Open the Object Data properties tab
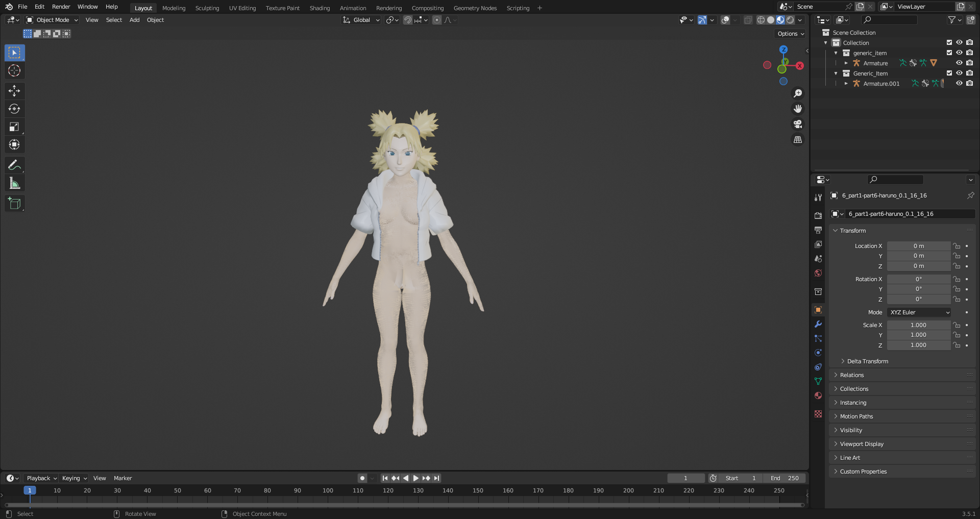This screenshot has height=519, width=980. pos(818,381)
